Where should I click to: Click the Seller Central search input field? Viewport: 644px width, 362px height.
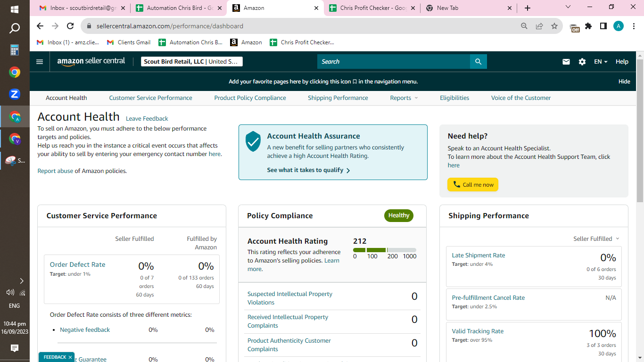pyautogui.click(x=394, y=62)
